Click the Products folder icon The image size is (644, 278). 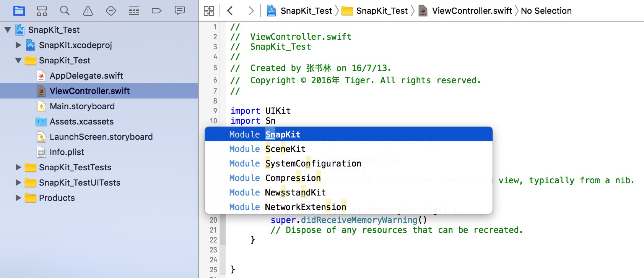31,198
